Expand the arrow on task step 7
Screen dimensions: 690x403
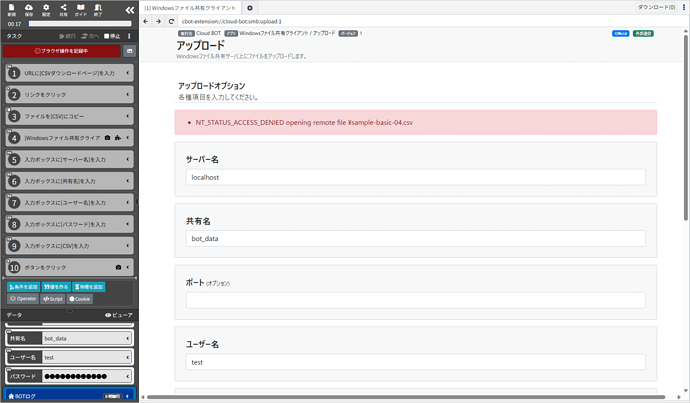point(128,202)
